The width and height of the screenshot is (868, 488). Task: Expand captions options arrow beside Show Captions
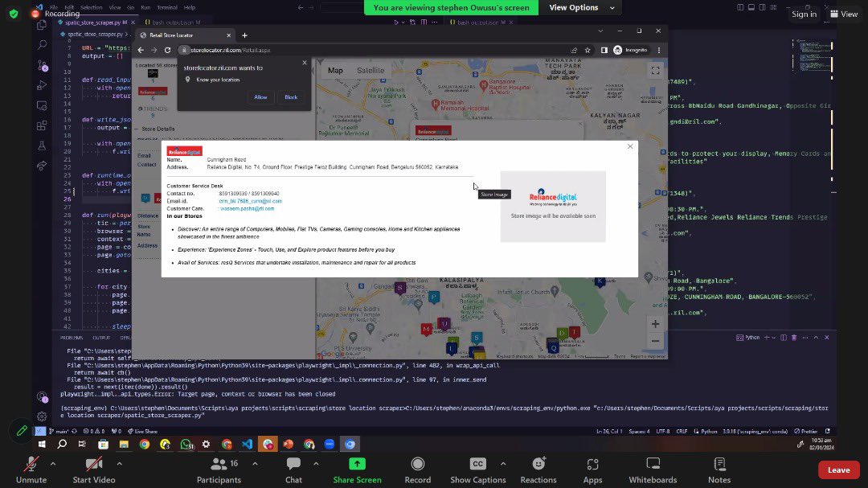pos(502,464)
